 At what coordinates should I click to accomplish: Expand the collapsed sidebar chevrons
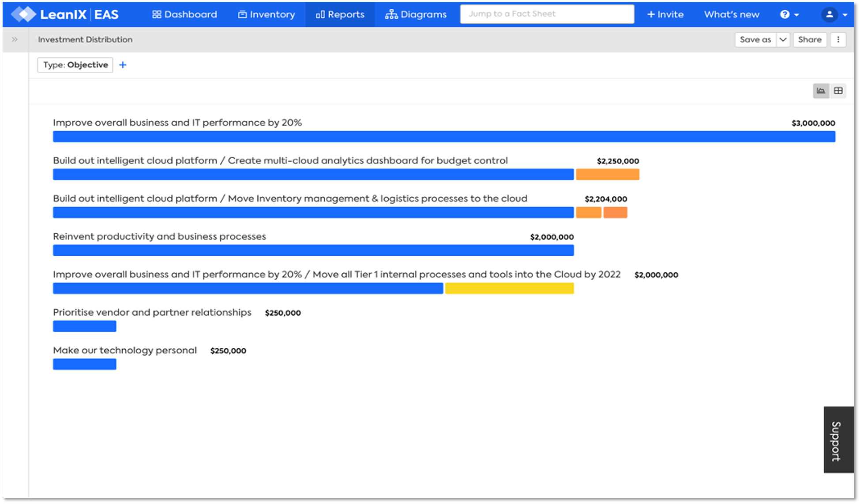click(15, 40)
